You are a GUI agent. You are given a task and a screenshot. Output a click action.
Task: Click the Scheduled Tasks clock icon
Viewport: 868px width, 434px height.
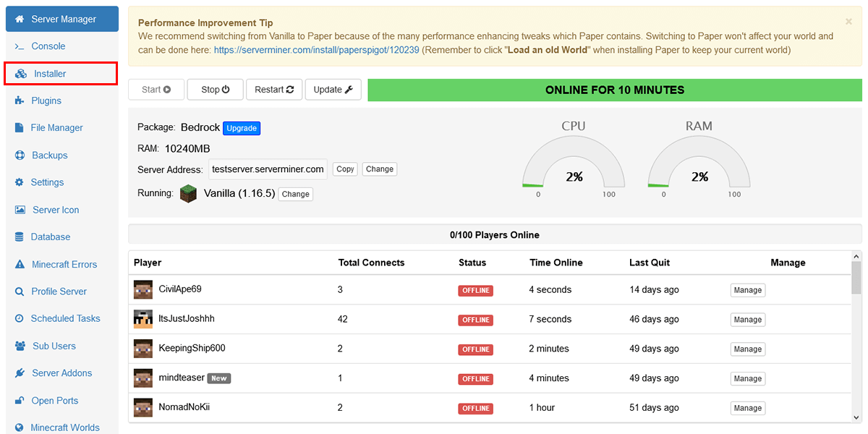(x=19, y=318)
